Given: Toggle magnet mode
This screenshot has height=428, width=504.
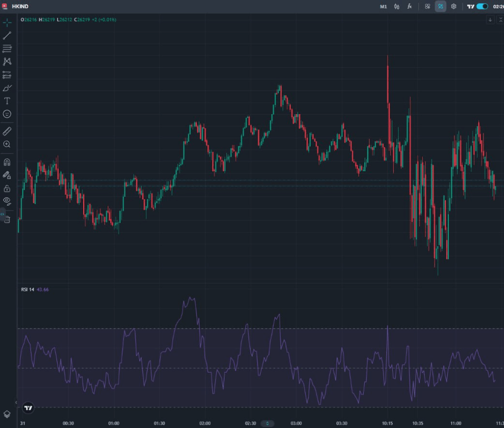Looking at the screenshot, I should (7, 162).
